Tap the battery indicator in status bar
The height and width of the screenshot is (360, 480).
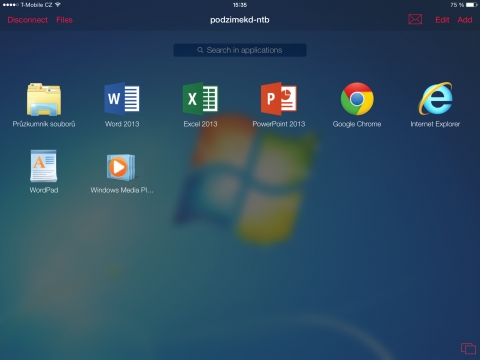(x=472, y=5)
